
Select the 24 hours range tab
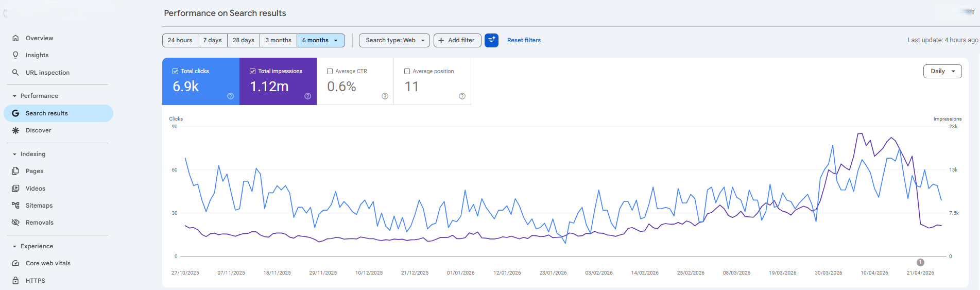(180, 40)
